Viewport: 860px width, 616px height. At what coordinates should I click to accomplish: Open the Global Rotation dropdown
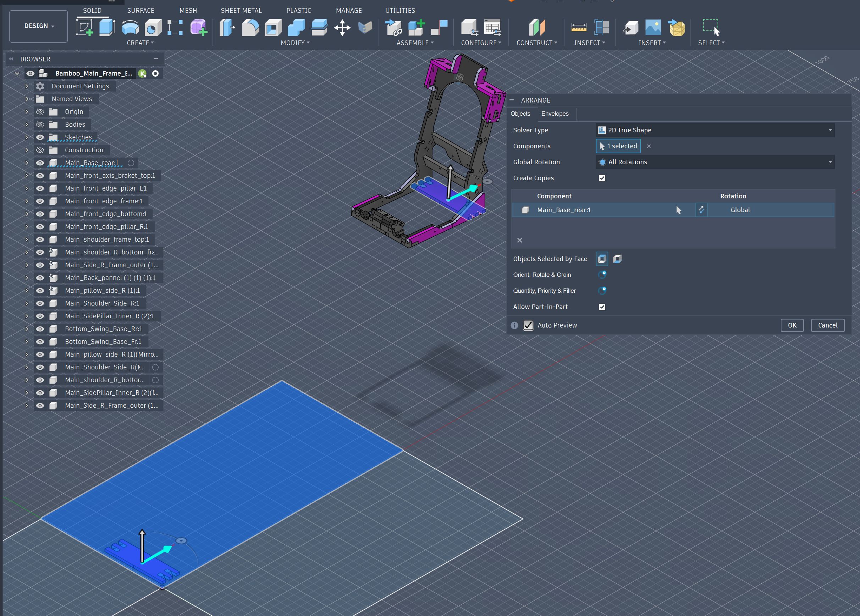715,162
